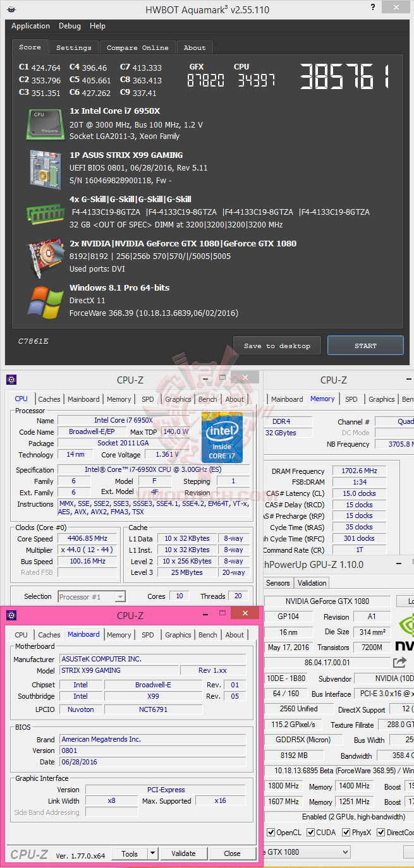414x868 pixels.
Task: Click the LPCIO NCT6791 field
Action: (154, 709)
